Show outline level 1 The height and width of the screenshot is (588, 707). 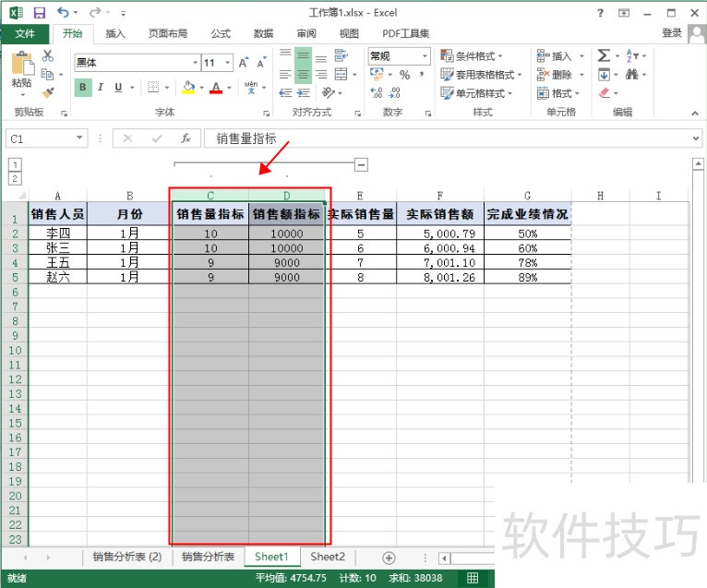[x=15, y=164]
